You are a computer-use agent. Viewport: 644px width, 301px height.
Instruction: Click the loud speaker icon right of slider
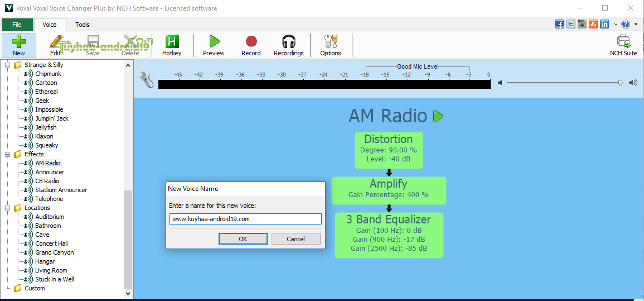(633, 83)
